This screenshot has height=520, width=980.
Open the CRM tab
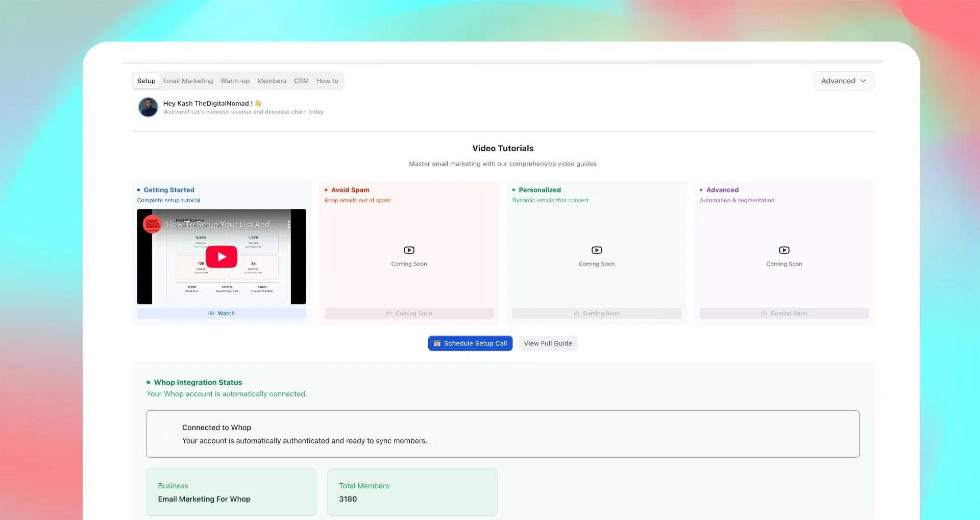(301, 81)
